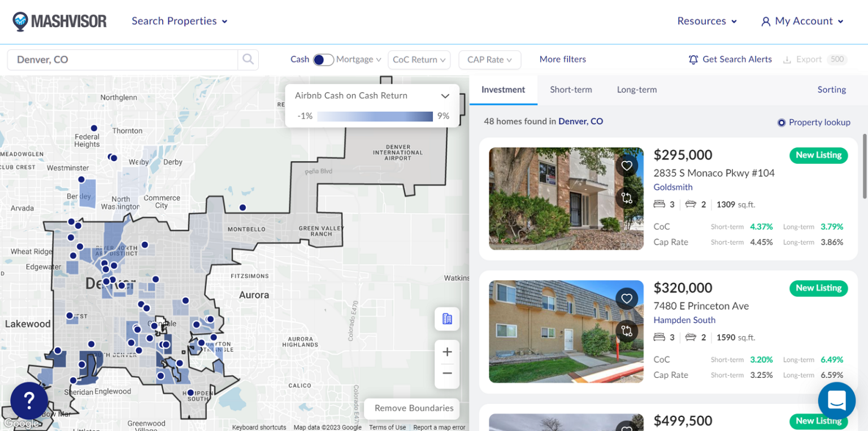Favorite the 2835 S Monaco Pkwy listing heart
The image size is (868, 431).
[x=627, y=166]
